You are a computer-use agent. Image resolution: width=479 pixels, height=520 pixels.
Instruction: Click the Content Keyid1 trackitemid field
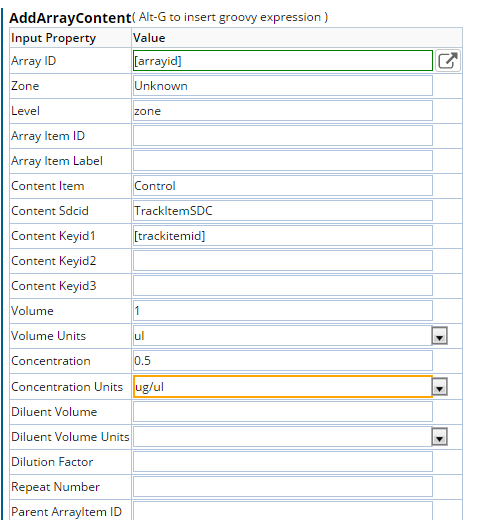click(x=283, y=236)
